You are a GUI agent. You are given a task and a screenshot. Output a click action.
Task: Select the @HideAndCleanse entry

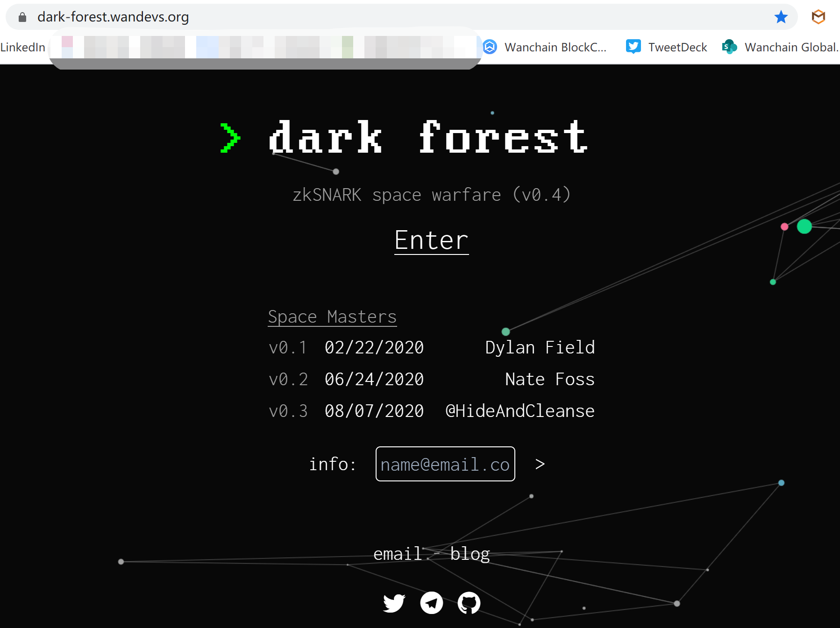(520, 411)
